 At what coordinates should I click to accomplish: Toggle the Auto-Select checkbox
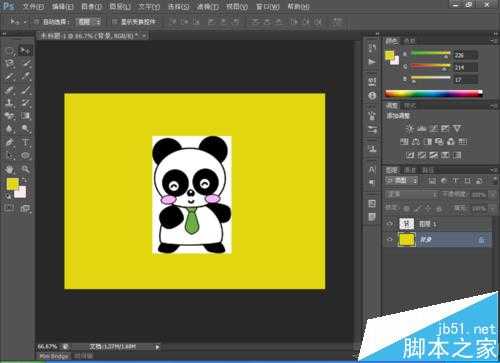[x=36, y=22]
